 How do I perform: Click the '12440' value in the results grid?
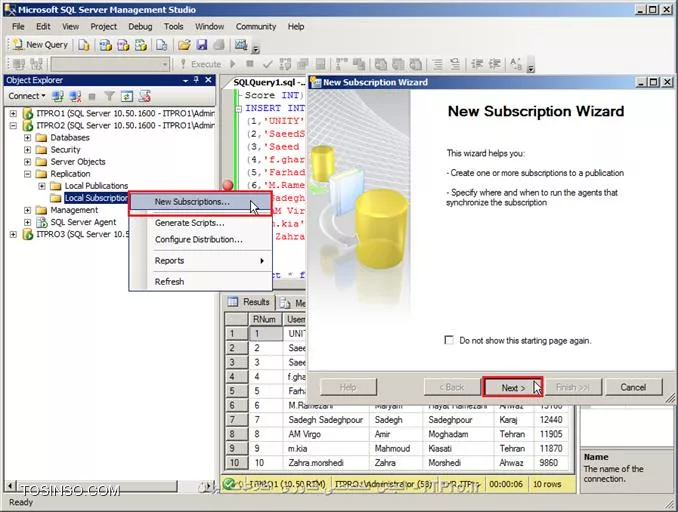(551, 419)
